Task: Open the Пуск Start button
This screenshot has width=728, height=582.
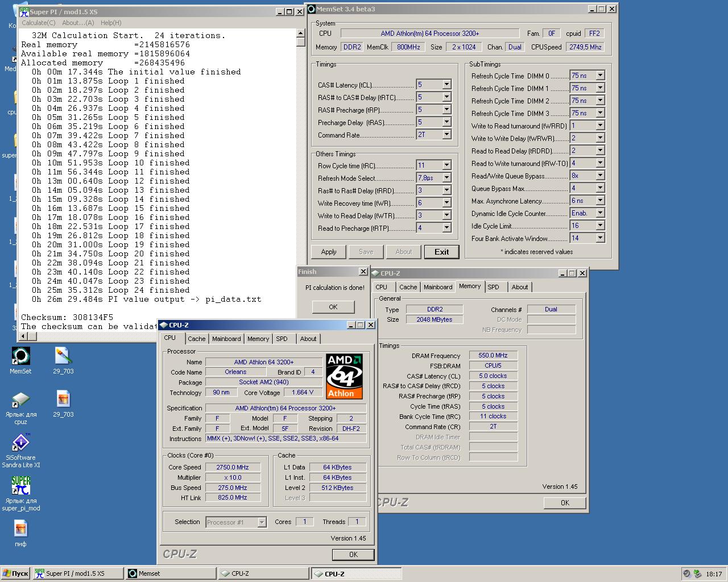Action: click(16, 573)
